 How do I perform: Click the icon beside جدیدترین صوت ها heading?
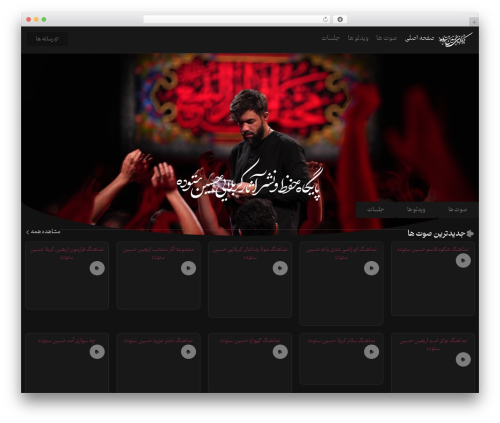coord(470,233)
